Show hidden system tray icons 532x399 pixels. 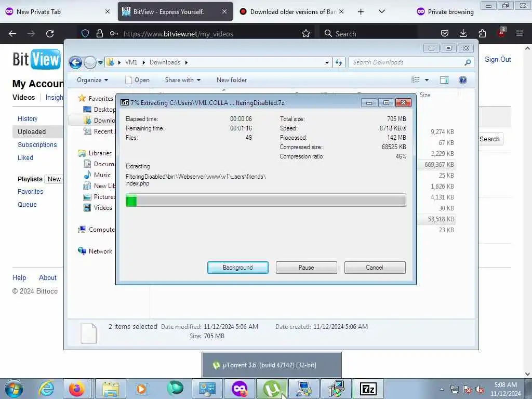[442, 390]
